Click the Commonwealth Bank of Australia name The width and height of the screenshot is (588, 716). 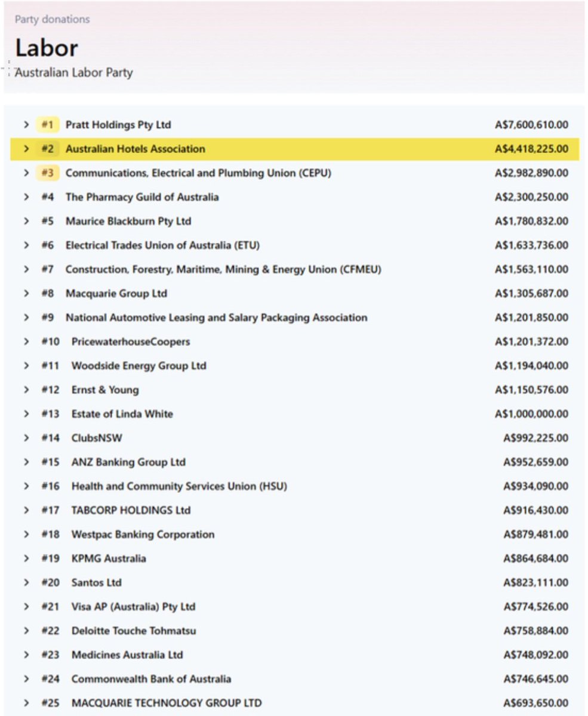click(151, 679)
